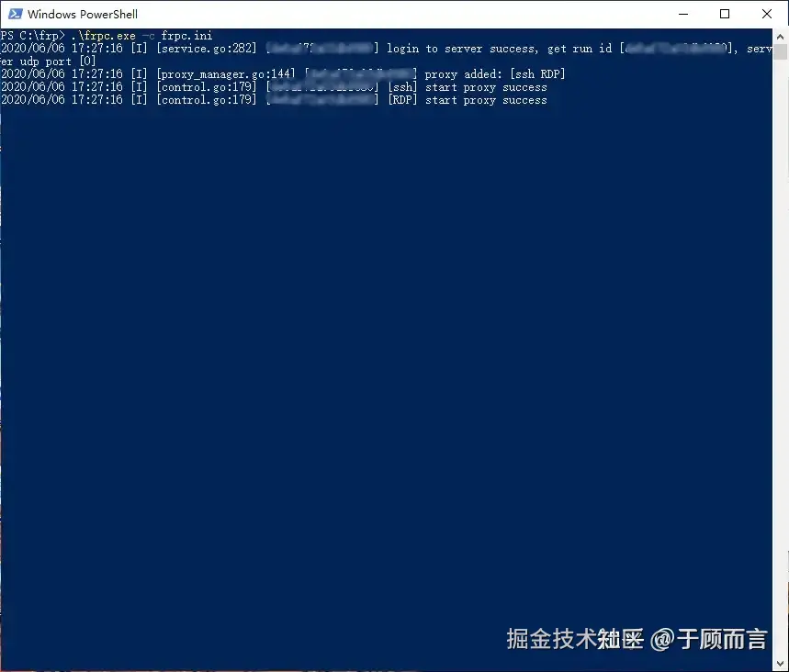
Task: Open the PowerShell system menu icon
Action: coord(16,14)
